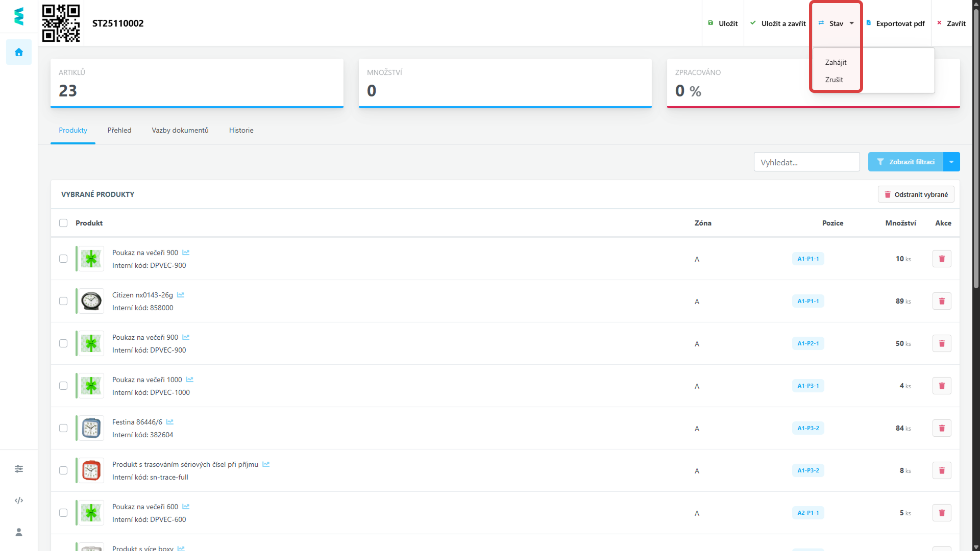This screenshot has height=551, width=980.
Task: Click the home icon in the sidebar
Action: pyautogui.click(x=19, y=53)
